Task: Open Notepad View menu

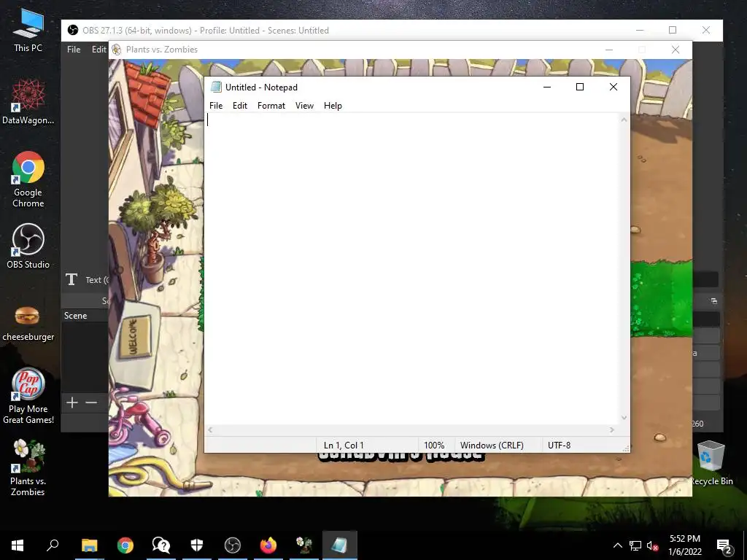Action: point(304,106)
